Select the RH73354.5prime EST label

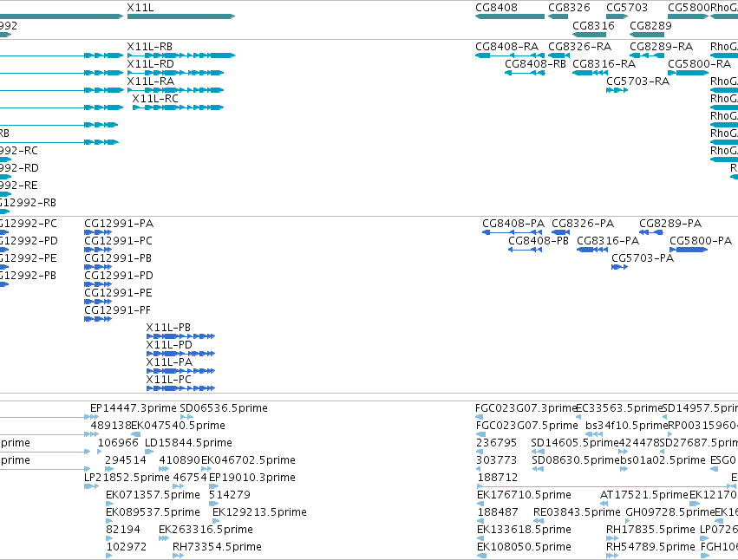(217, 548)
